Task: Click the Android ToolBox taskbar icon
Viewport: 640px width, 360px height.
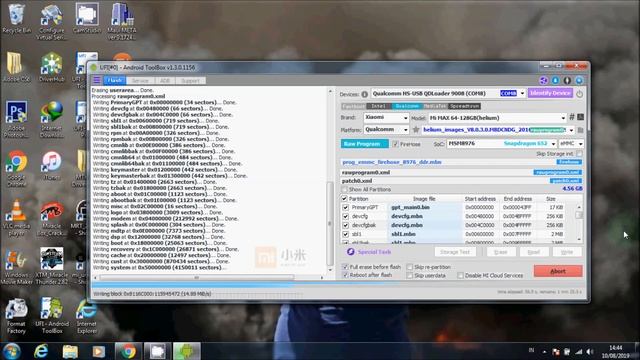Action: [187, 351]
